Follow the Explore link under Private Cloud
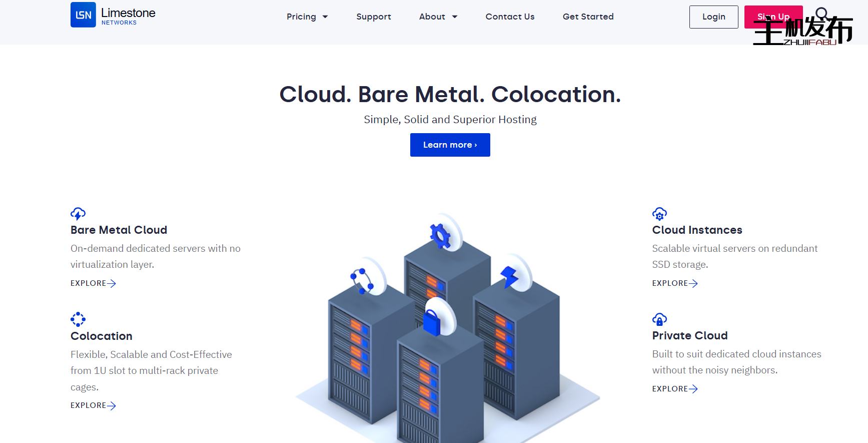Viewport: 868px width, 443px height. [x=674, y=389]
